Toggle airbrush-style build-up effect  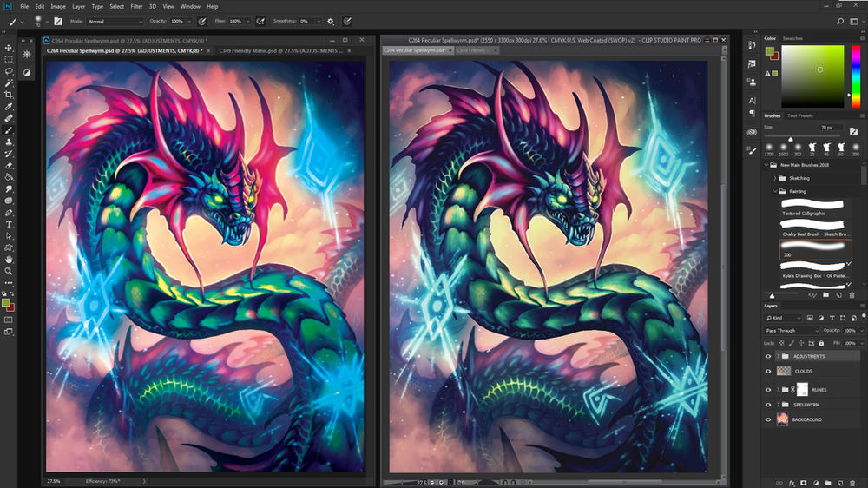pos(260,21)
